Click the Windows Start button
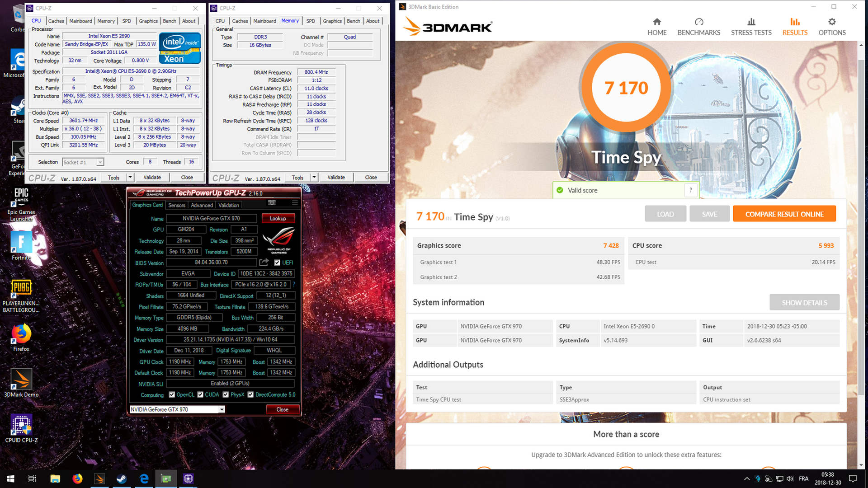This screenshot has height=488, width=868. click(x=10, y=479)
